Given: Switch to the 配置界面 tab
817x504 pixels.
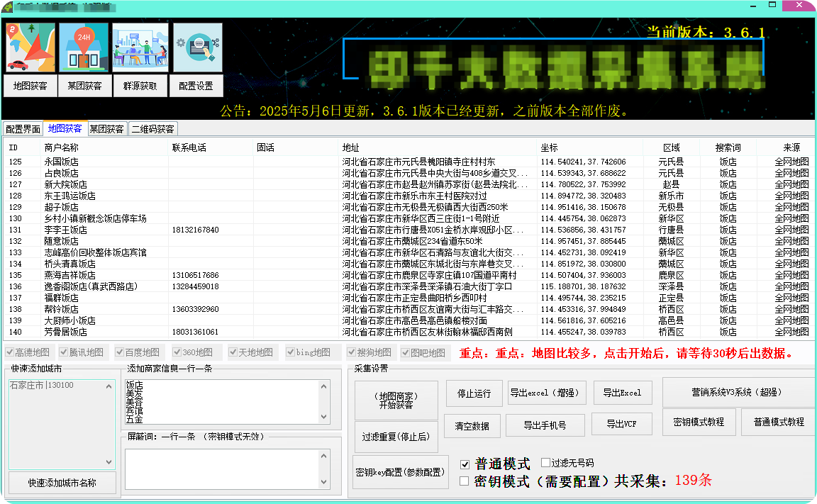Looking at the screenshot, I should 23,129.
